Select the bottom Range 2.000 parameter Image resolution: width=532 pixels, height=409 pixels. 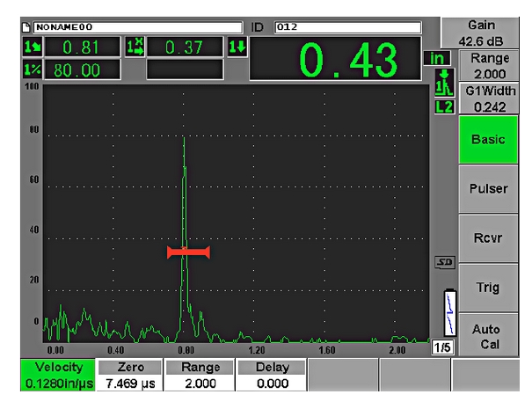click(200, 375)
